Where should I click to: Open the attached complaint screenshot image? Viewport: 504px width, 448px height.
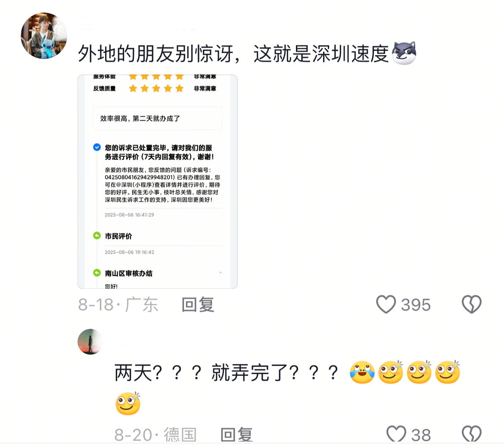(x=158, y=182)
